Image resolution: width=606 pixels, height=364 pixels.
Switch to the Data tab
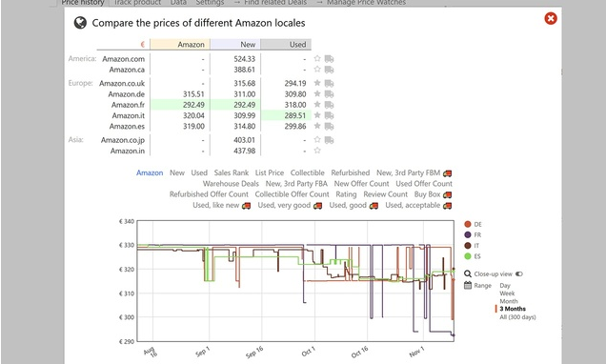[178, 2]
